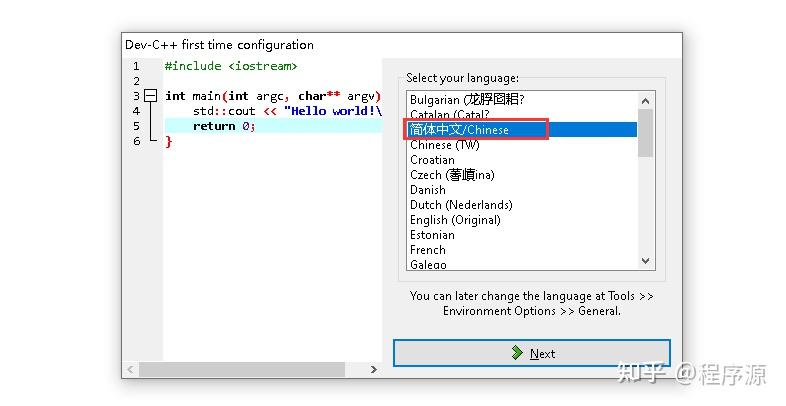Click the language list scroll up arrow
Viewport: 786px width, 406px height.
click(646, 101)
